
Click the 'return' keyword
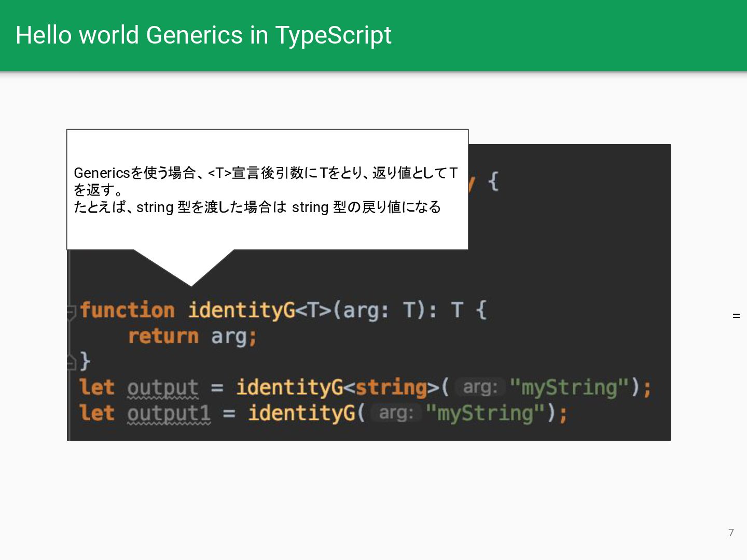163,336
